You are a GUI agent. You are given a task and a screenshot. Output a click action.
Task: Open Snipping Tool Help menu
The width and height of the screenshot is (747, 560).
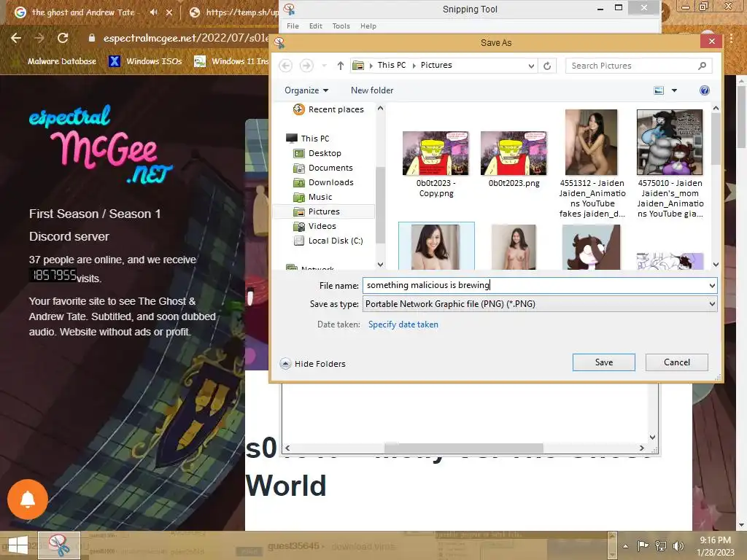click(x=368, y=26)
